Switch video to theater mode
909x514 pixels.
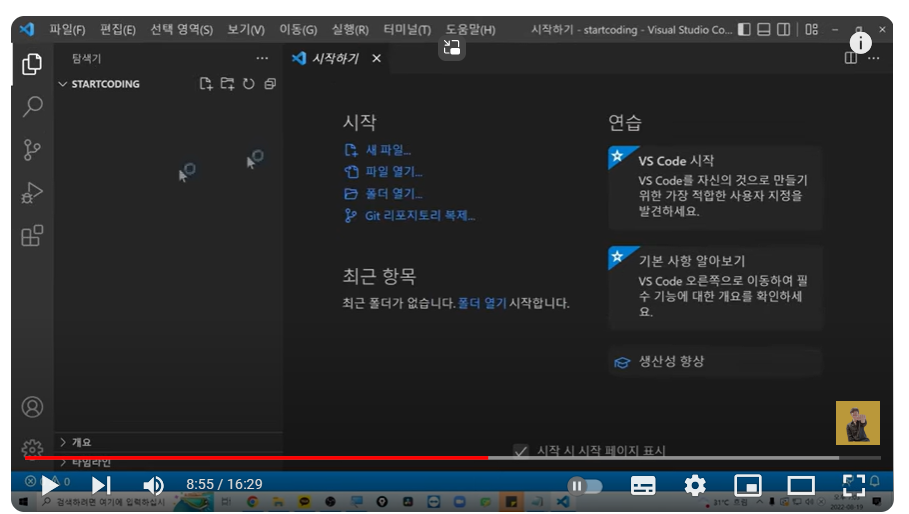tap(801, 486)
